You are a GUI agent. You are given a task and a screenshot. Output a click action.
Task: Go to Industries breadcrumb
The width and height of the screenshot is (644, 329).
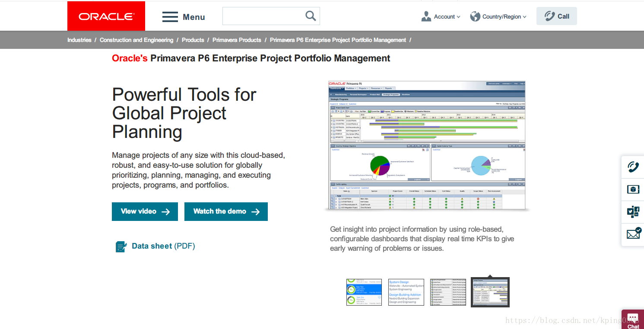[79, 40]
